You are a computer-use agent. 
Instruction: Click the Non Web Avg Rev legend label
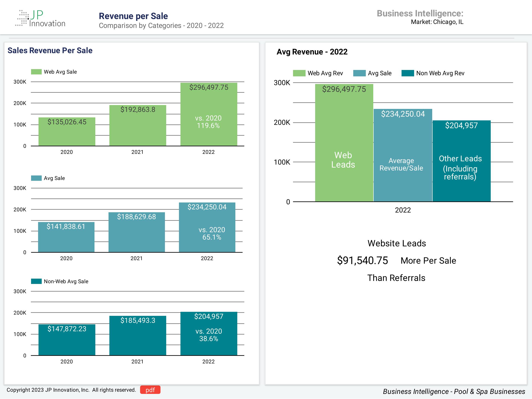[x=440, y=73]
